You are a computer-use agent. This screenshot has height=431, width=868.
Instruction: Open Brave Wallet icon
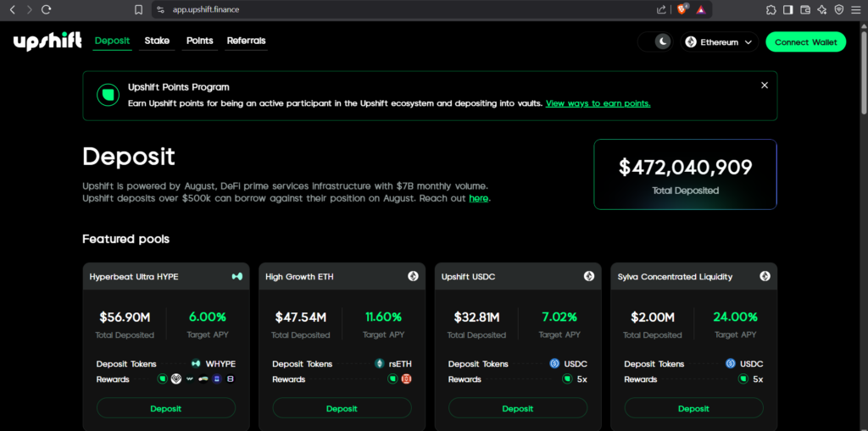click(x=805, y=9)
